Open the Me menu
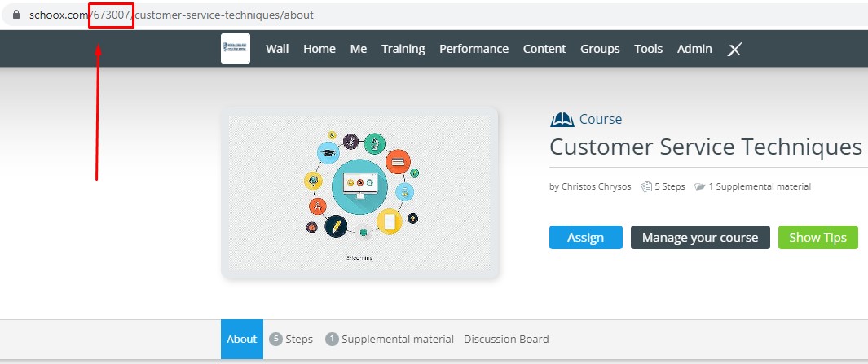Screen dimensions: 868x364 pyautogui.click(x=359, y=49)
